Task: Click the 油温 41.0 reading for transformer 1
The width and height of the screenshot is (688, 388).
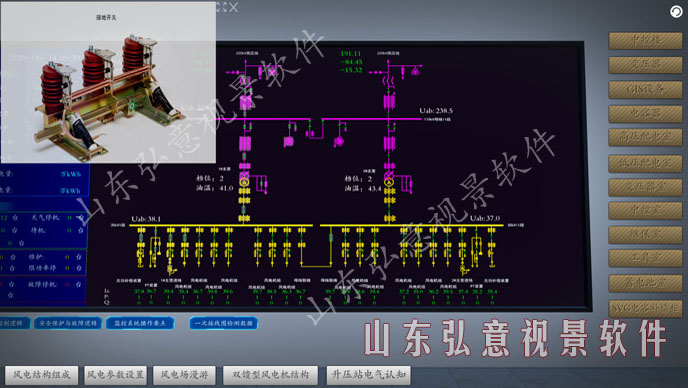Action: click(x=214, y=188)
